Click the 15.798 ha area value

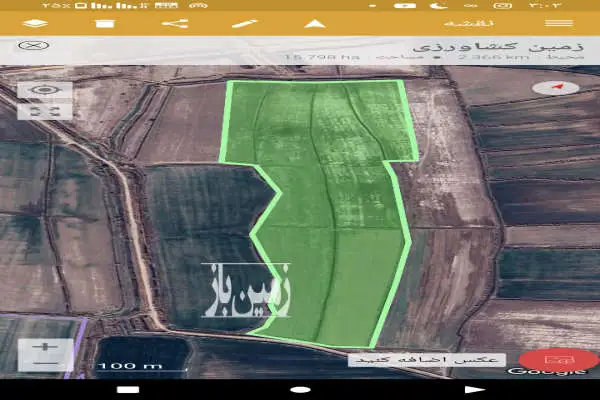tap(322, 57)
